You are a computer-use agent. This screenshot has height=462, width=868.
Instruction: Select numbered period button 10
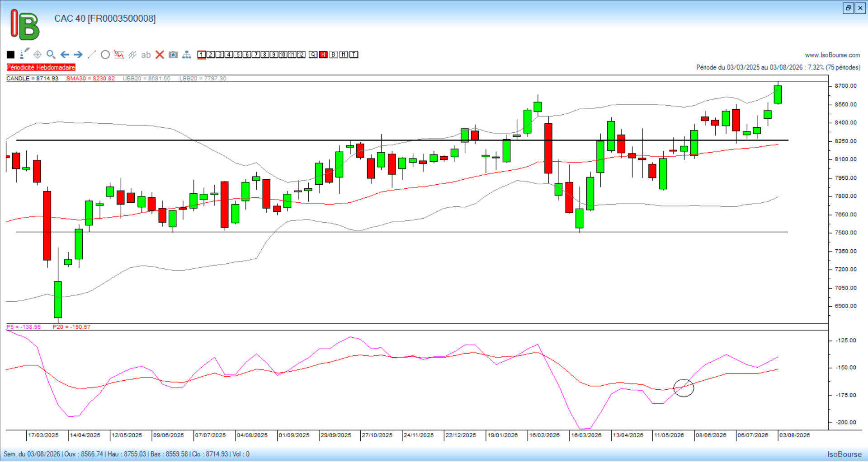coord(283,55)
